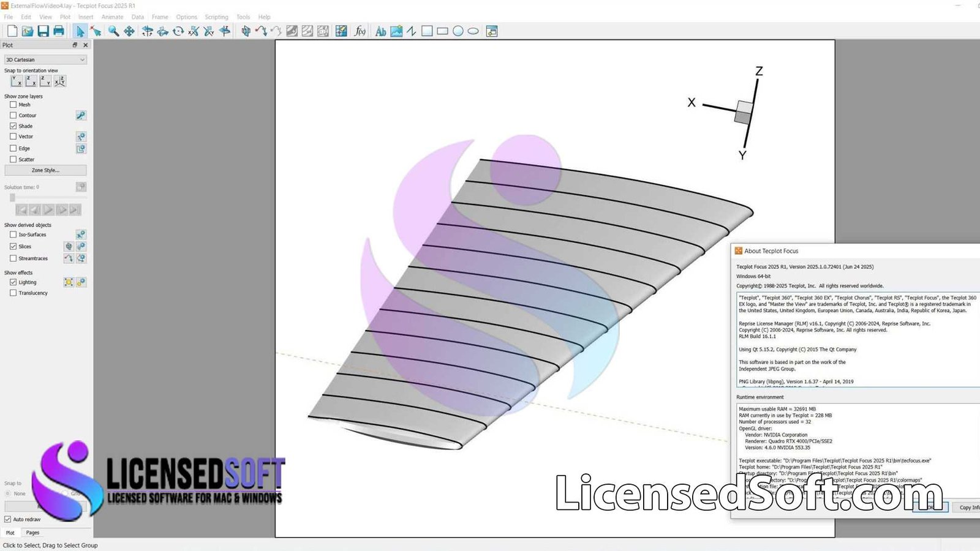980x551 pixels.
Task: Activate the Adjustor tool
Action: [96, 31]
